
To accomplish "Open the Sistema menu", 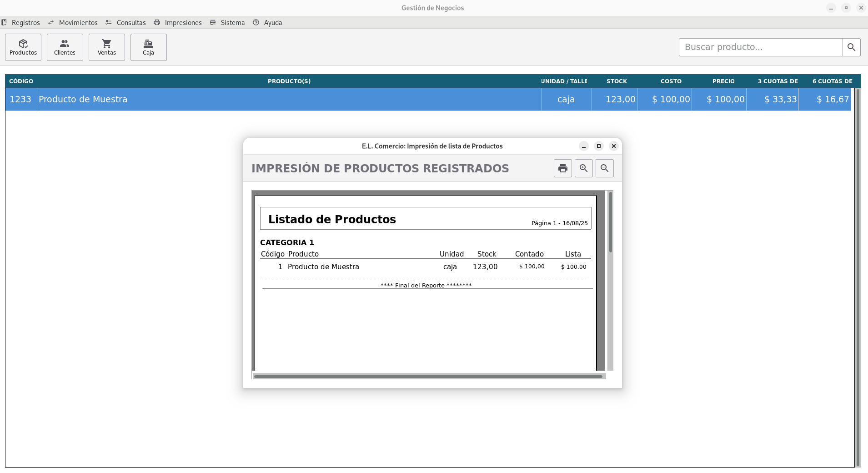I will [232, 23].
